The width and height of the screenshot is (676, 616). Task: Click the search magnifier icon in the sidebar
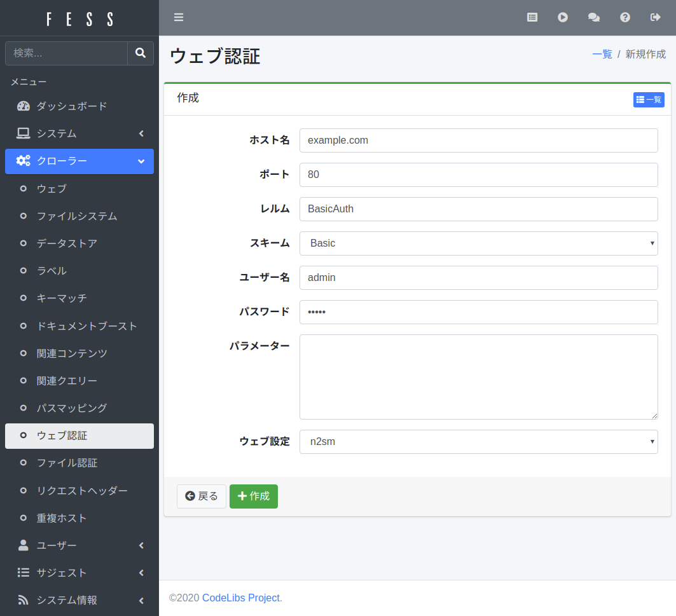140,53
